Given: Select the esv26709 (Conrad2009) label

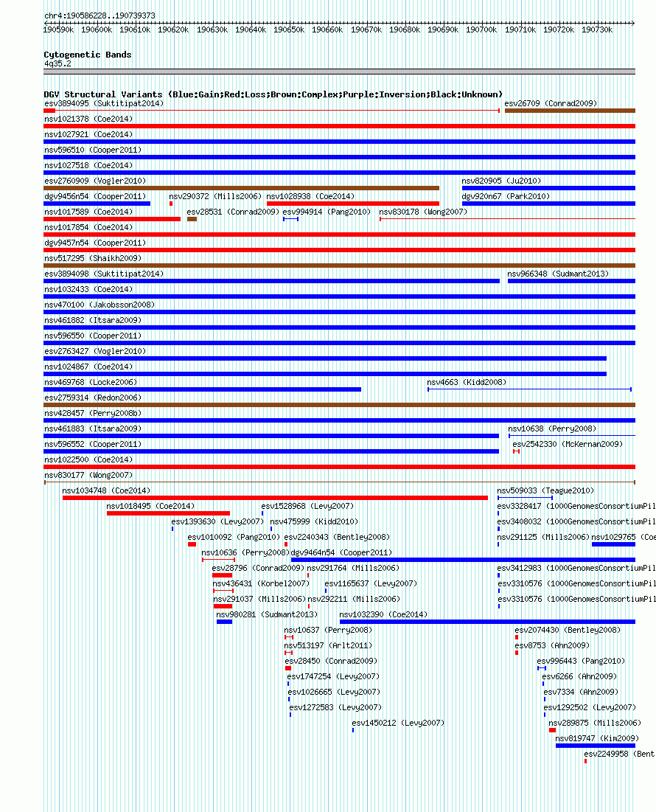Looking at the screenshot, I should tap(551, 103).
